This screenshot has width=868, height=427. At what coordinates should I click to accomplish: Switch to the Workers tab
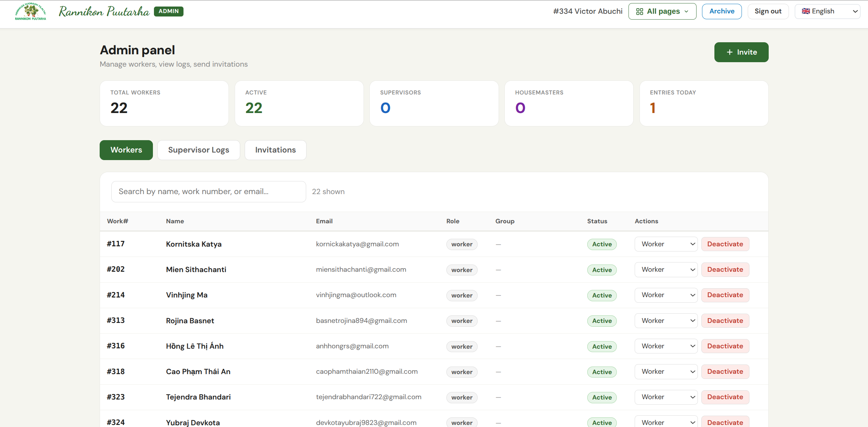click(126, 150)
